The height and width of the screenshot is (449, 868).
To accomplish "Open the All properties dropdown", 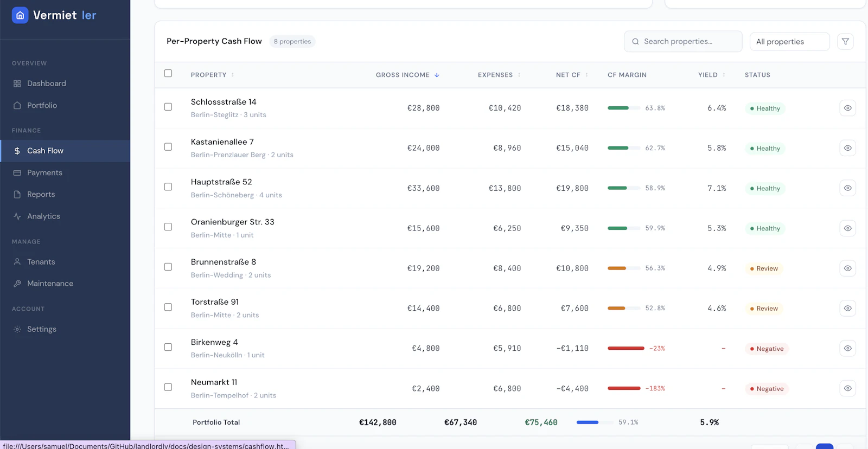I will click(789, 42).
